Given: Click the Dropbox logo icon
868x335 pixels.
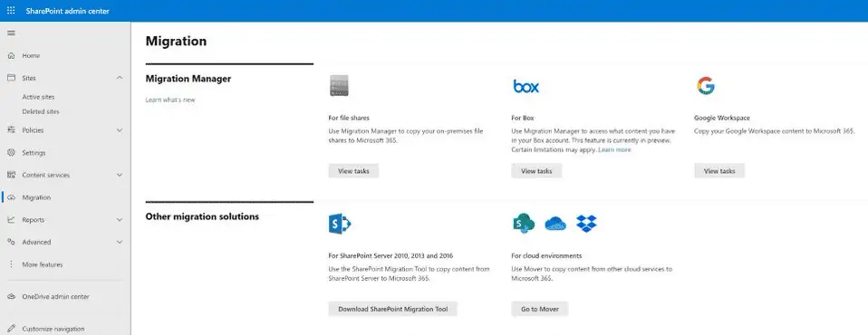Looking at the screenshot, I should tap(587, 224).
